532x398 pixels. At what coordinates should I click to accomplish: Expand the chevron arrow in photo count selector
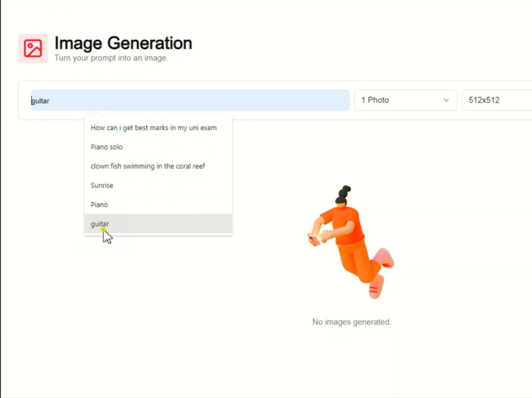pos(446,100)
